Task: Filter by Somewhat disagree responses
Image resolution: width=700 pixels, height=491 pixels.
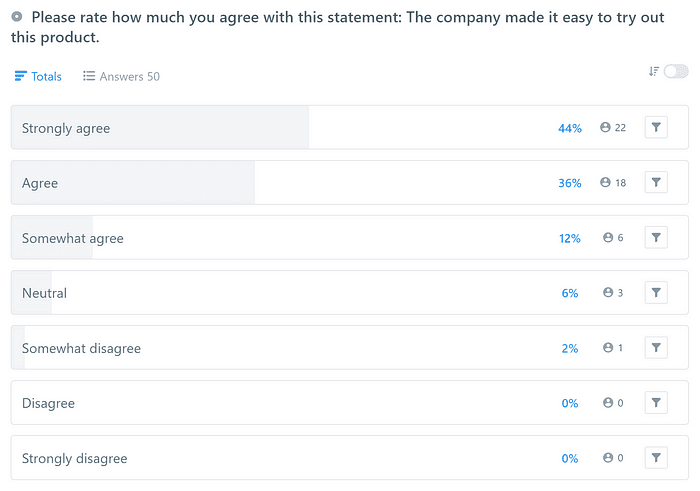Action: click(656, 348)
